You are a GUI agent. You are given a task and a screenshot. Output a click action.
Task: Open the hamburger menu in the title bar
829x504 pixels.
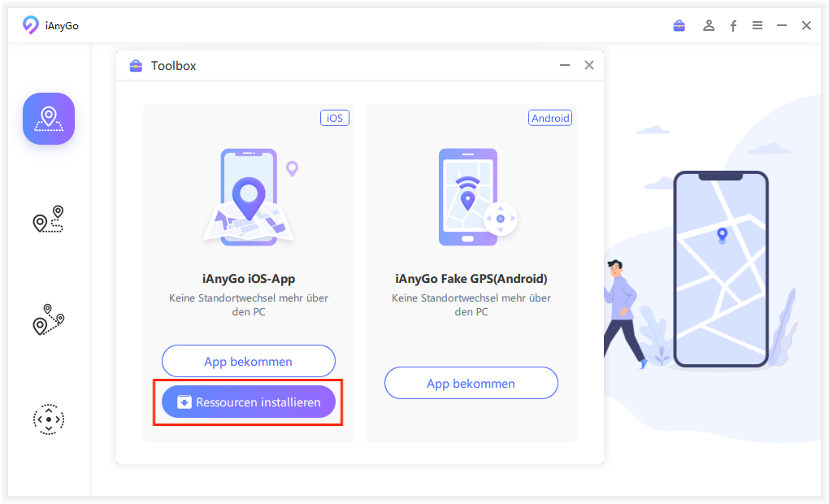click(x=757, y=26)
